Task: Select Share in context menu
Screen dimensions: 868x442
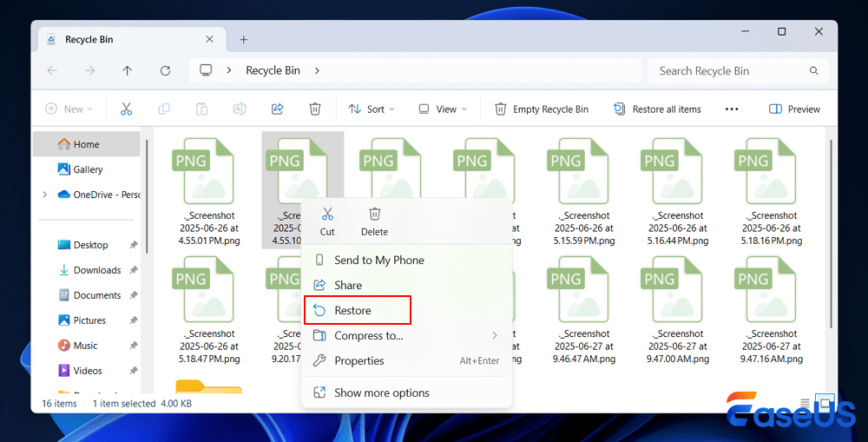Action: (406, 285)
